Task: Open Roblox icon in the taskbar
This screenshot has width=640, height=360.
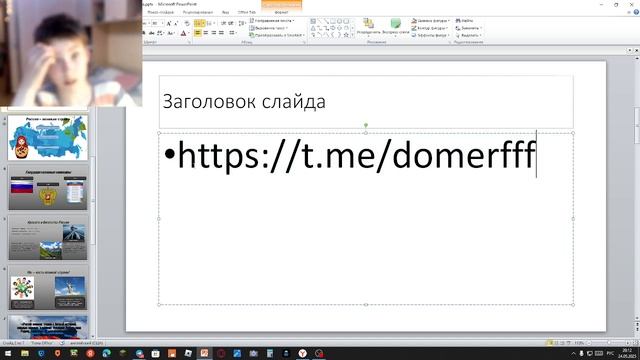Action: pyautogui.click(x=188, y=353)
